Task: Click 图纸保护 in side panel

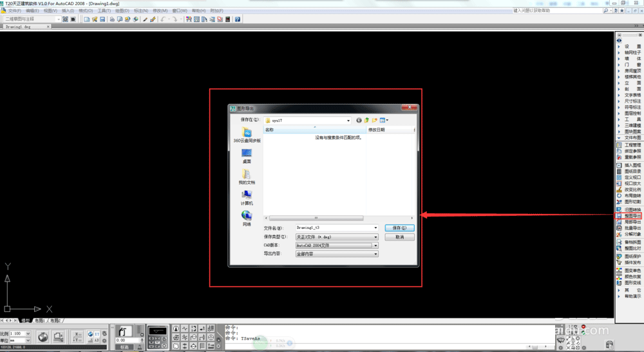Action: click(x=630, y=257)
